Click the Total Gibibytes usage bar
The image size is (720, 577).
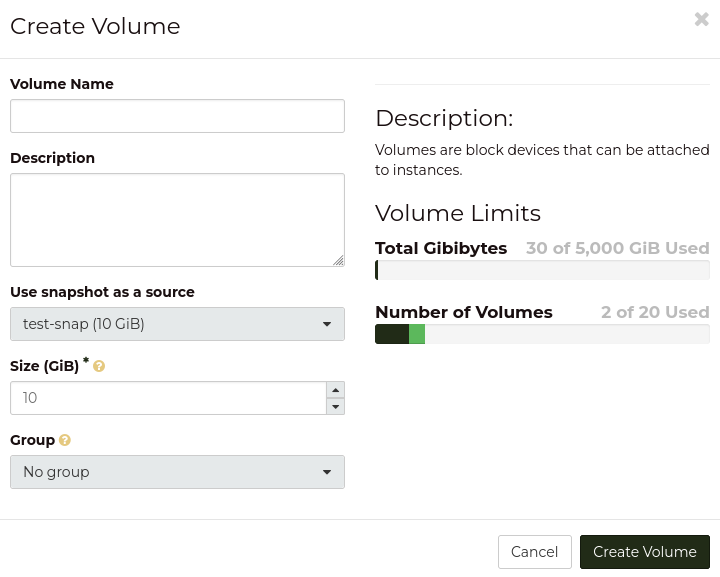coord(542,270)
